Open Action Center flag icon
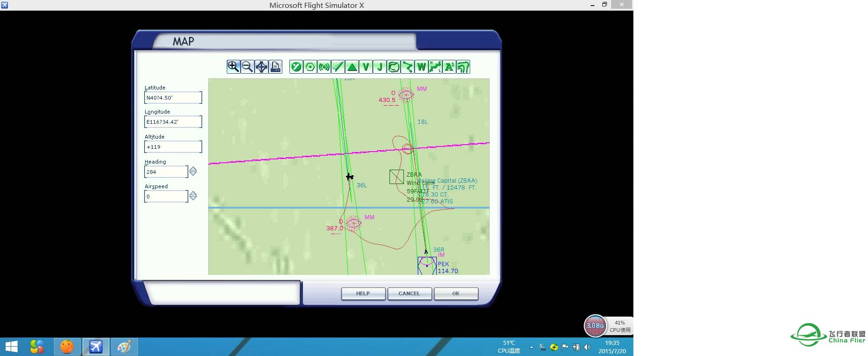The height and width of the screenshot is (356, 868). click(565, 347)
